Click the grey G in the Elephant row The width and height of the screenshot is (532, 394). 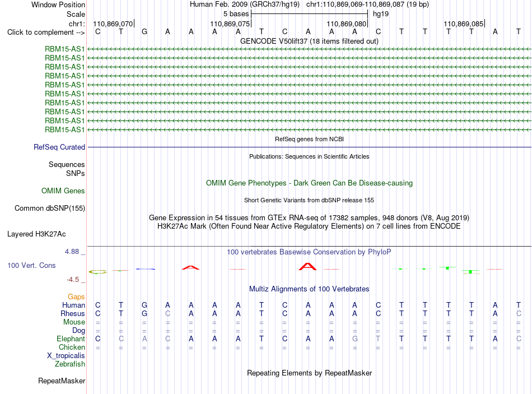pos(355,339)
